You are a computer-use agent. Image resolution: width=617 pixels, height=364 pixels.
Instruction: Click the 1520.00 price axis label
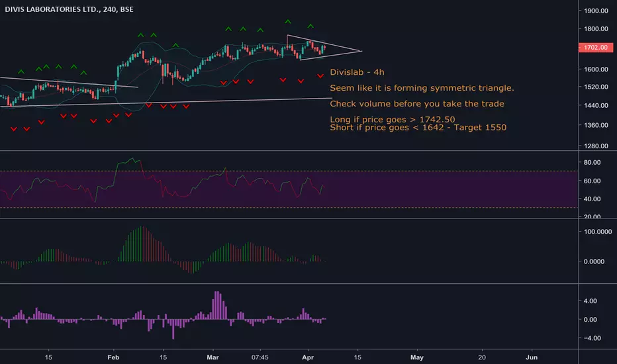pos(596,87)
